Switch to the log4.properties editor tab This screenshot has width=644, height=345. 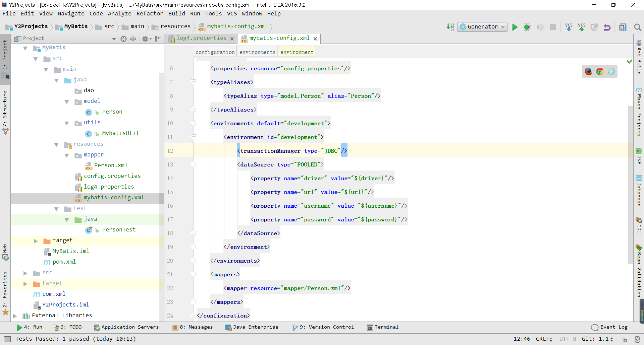pyautogui.click(x=201, y=39)
